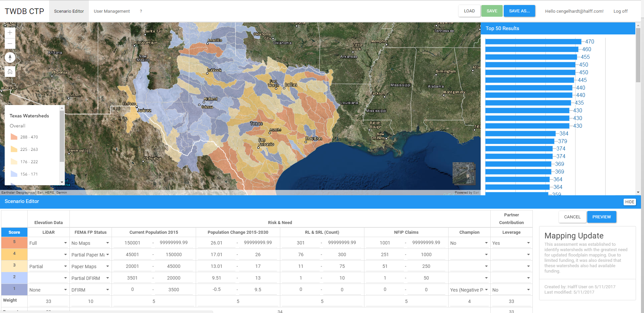Click the 288 - 470 legend swatch
The width and height of the screenshot is (644, 313).
coord(14,137)
